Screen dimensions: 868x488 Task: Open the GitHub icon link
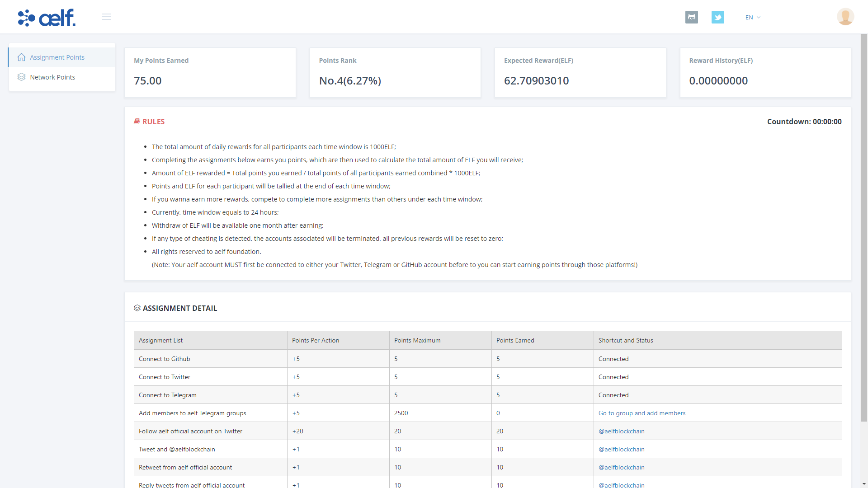pyautogui.click(x=691, y=17)
